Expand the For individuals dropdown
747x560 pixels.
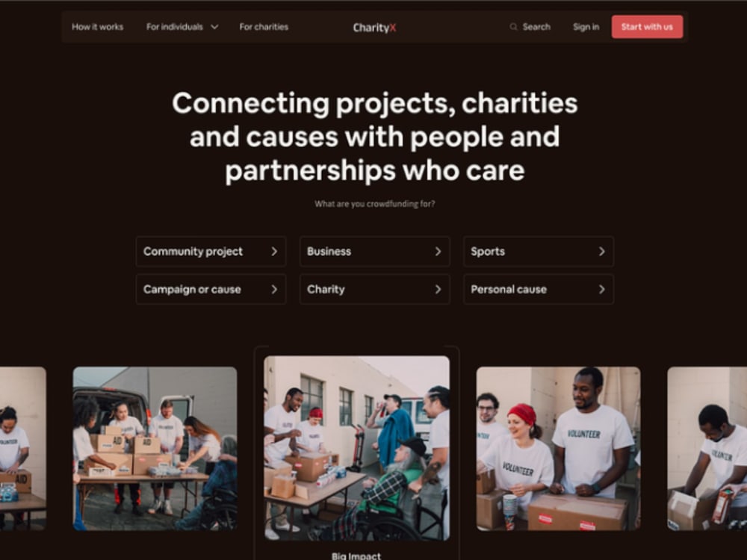click(x=182, y=27)
